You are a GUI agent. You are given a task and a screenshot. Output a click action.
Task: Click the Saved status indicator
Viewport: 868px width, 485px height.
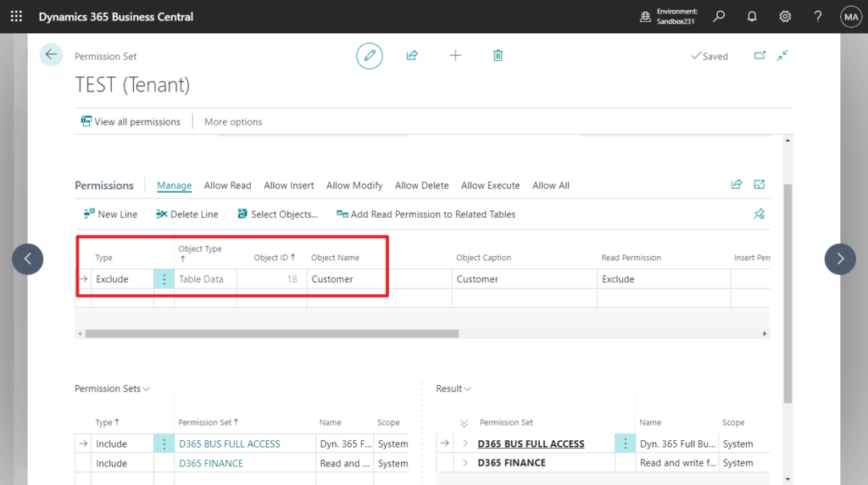[709, 56]
